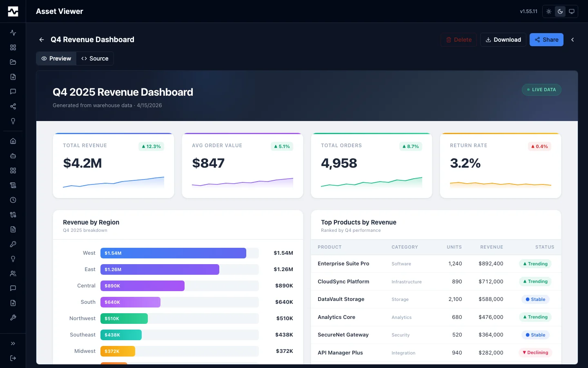
Task: Switch to the Source tab
Action: [95, 58]
